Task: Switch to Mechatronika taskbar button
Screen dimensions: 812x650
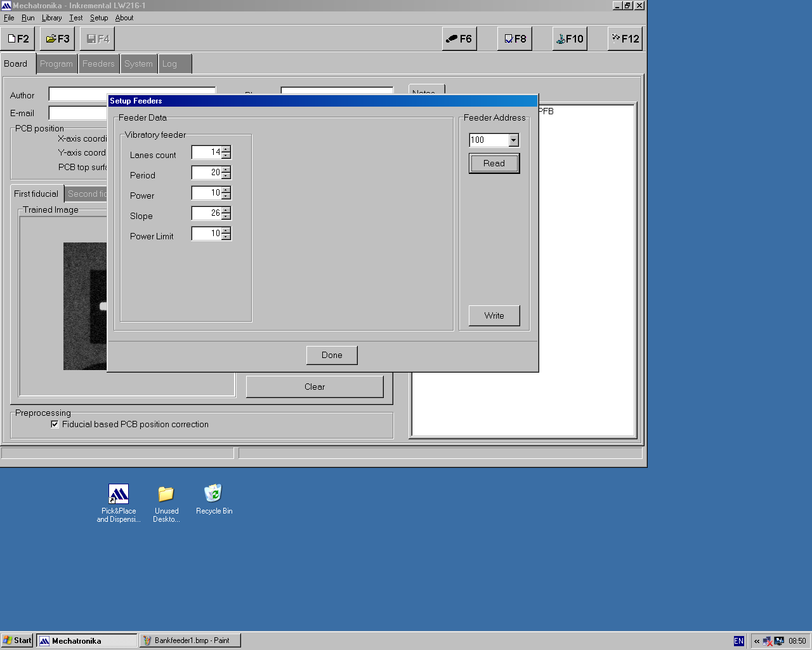Action: click(86, 640)
